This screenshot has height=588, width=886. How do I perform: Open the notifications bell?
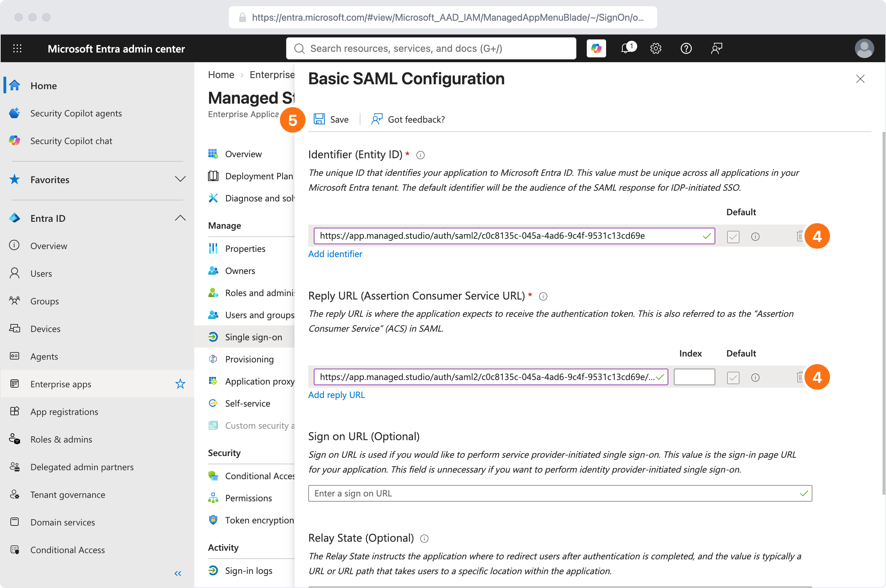click(x=626, y=48)
